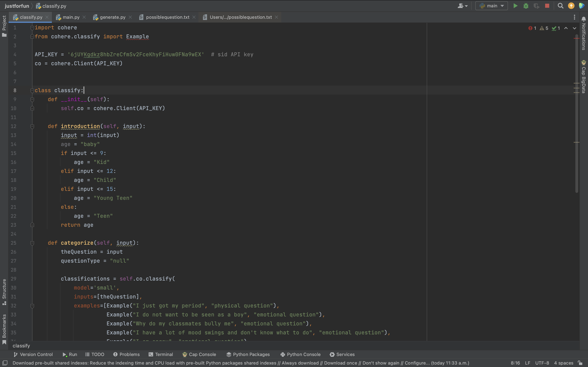
Task: Toggle tool window bars icon at bottom-left
Action: click(x=5, y=363)
